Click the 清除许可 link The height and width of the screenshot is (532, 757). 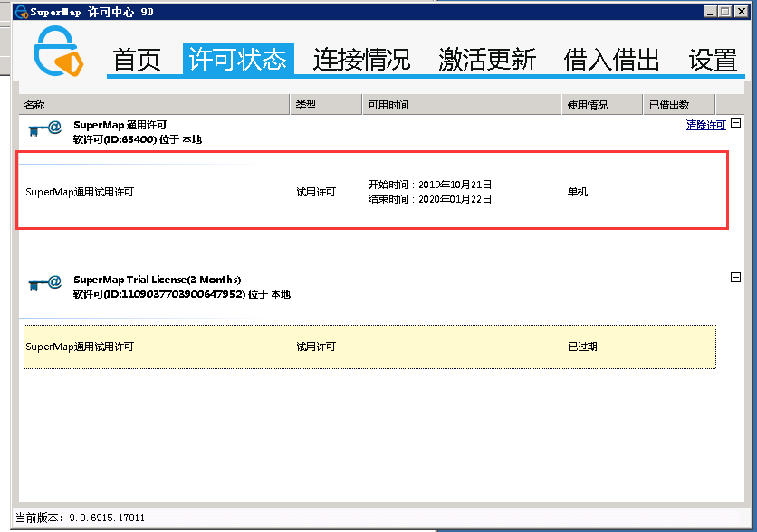click(x=705, y=125)
